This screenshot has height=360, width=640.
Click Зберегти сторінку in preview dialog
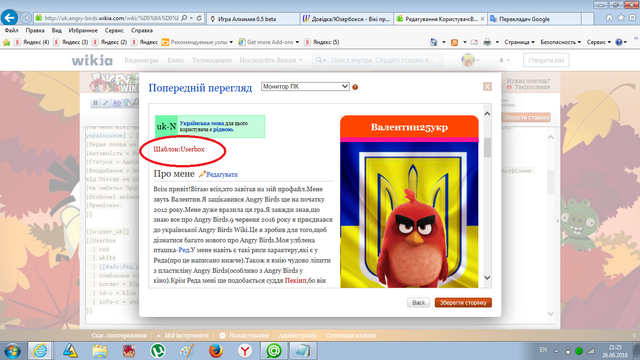[x=463, y=303]
